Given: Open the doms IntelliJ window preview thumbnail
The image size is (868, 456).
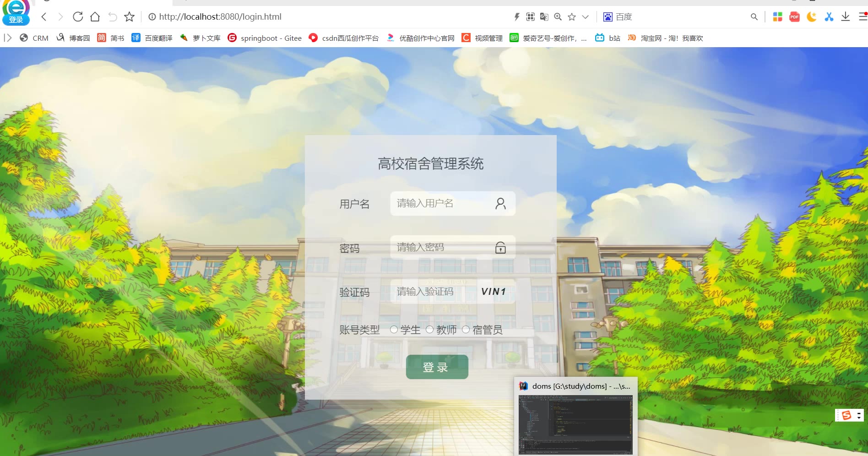Looking at the screenshot, I should pos(575,424).
